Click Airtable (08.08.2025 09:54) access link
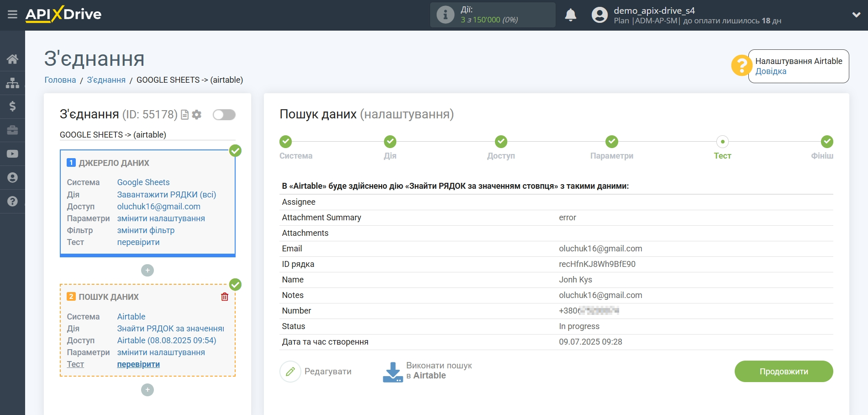The image size is (868, 415). 167,341
